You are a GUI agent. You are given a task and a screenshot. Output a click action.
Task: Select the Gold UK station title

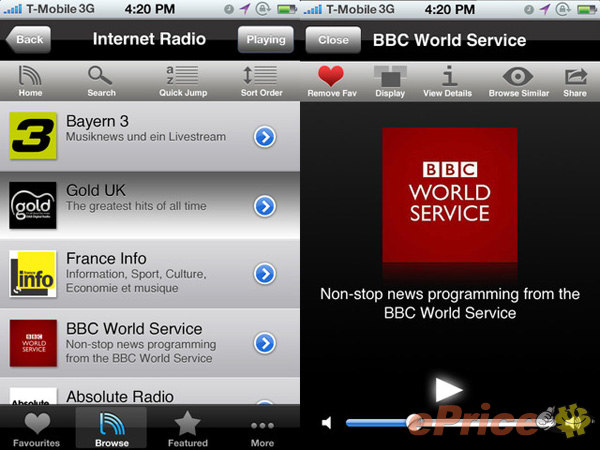pos(96,190)
